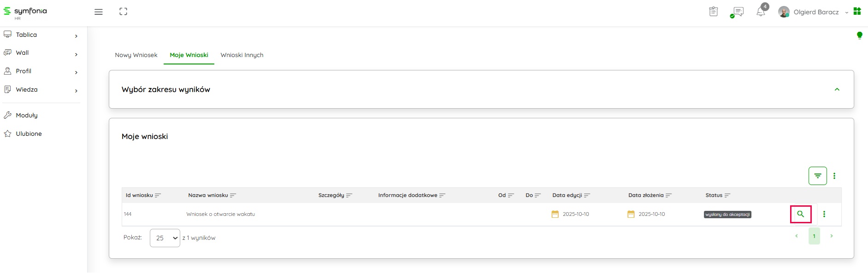Open Ulubione in the sidebar
The image size is (868, 273).
29,134
